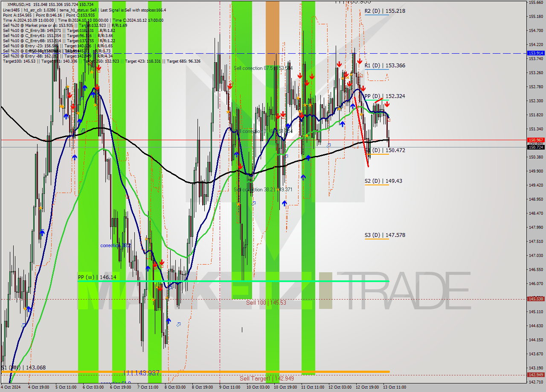This screenshot has height=392, width=546.
Task: Click the 152.780 price axis value
Action: point(536,87)
